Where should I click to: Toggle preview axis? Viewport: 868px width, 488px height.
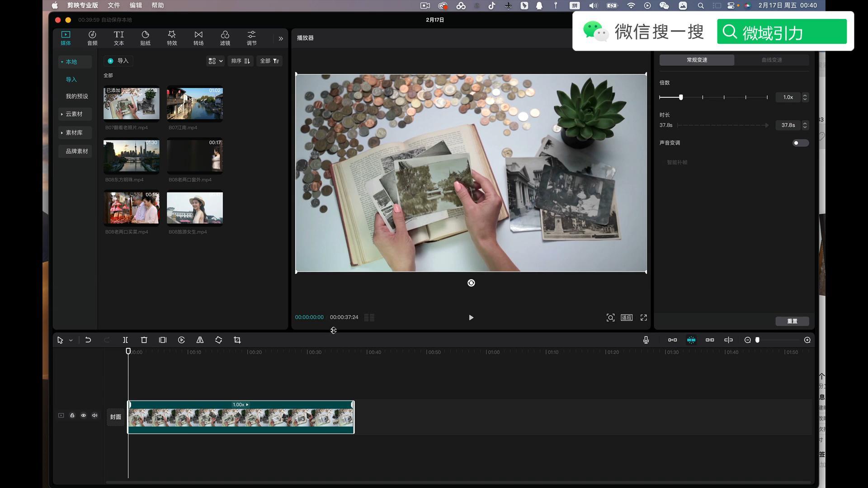728,340
